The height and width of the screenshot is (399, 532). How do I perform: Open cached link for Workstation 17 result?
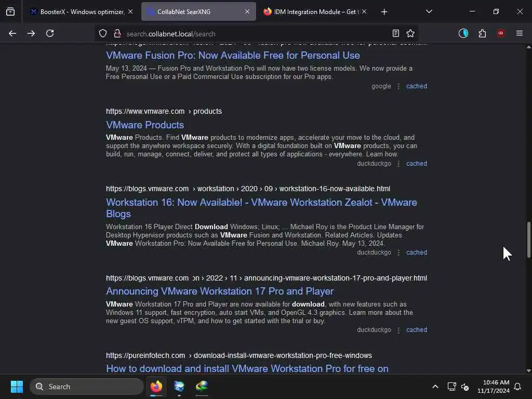pos(417,330)
